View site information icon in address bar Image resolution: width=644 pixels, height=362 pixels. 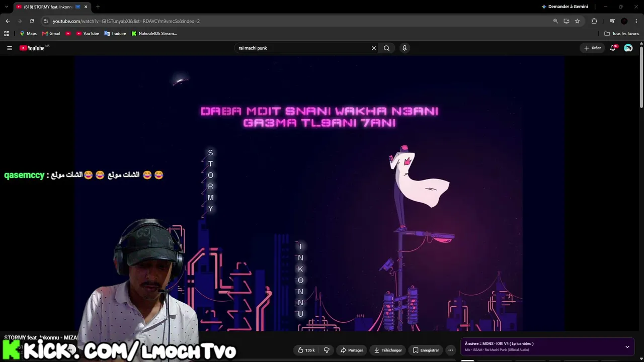(46, 21)
